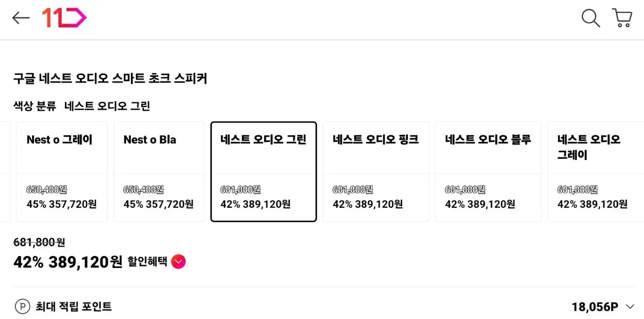Viewport: 644px width, 319px height.
Task: Tap the back arrow icon
Action: tap(21, 18)
